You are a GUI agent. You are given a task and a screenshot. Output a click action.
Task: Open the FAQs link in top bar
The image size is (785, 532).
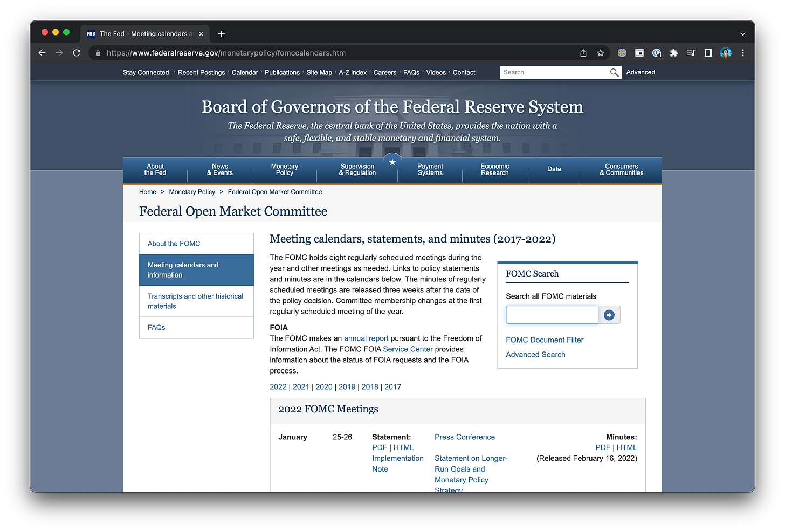pos(411,73)
